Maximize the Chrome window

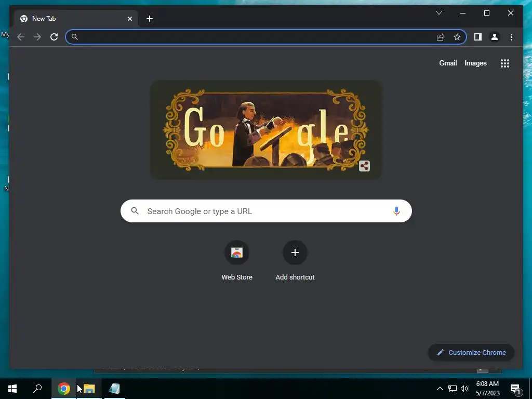pos(486,13)
